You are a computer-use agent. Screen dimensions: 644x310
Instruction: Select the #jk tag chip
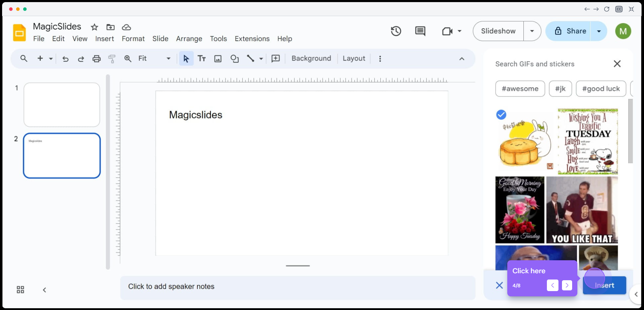point(560,89)
